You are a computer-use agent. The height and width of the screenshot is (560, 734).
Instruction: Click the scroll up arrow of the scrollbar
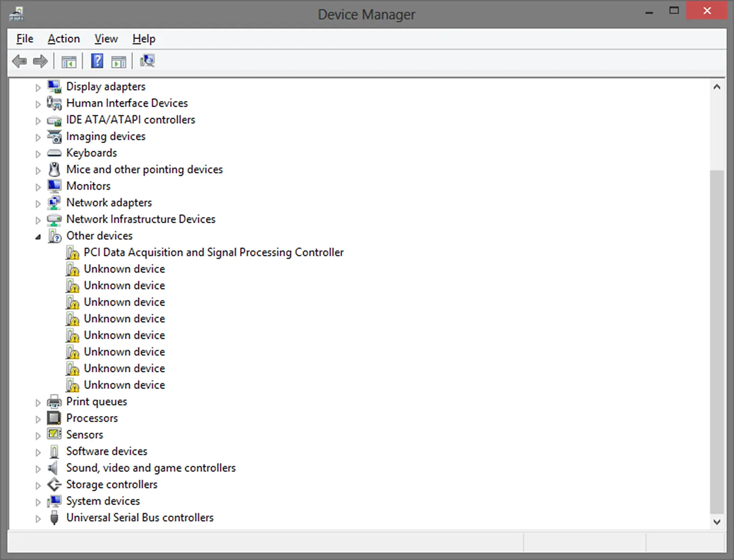(717, 87)
